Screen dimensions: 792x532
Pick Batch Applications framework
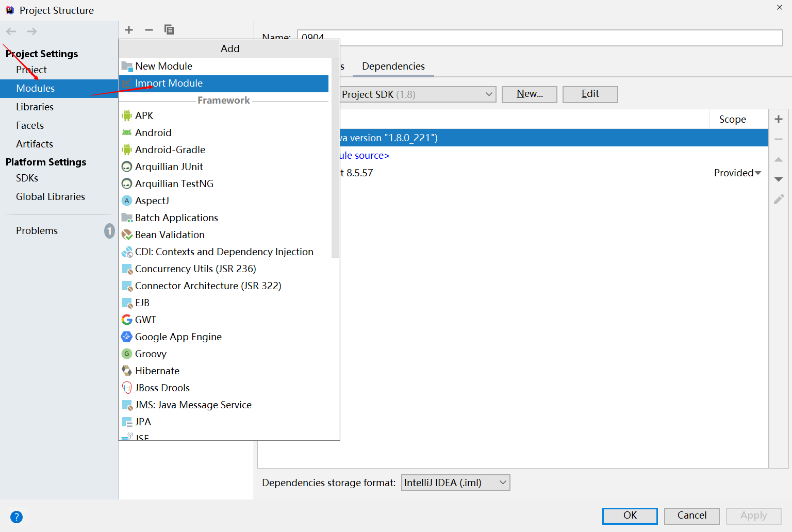click(224, 218)
